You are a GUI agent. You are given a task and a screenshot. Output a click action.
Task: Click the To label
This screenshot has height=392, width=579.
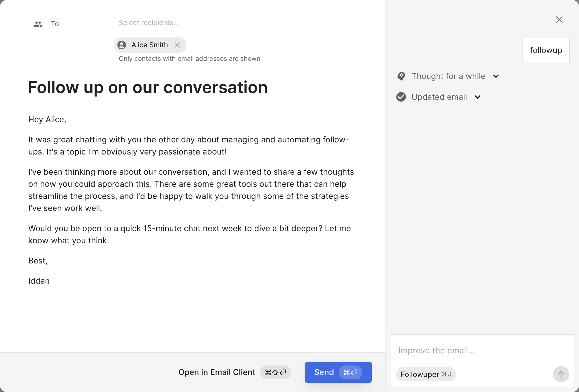(x=55, y=24)
